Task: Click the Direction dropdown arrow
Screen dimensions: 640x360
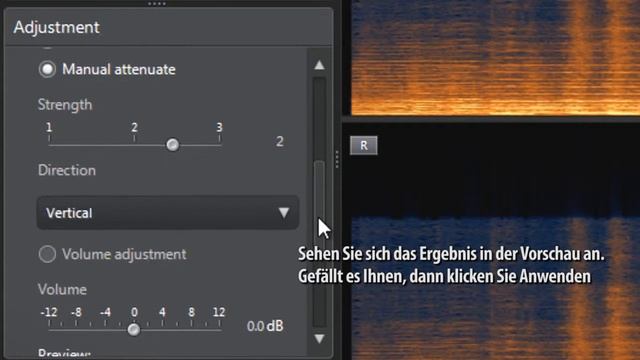Action: tap(284, 213)
